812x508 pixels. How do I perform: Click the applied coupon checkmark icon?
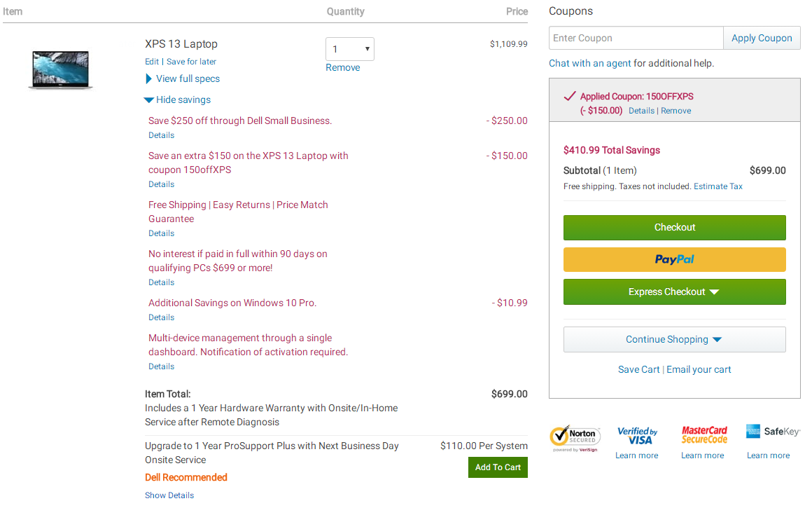pos(570,96)
